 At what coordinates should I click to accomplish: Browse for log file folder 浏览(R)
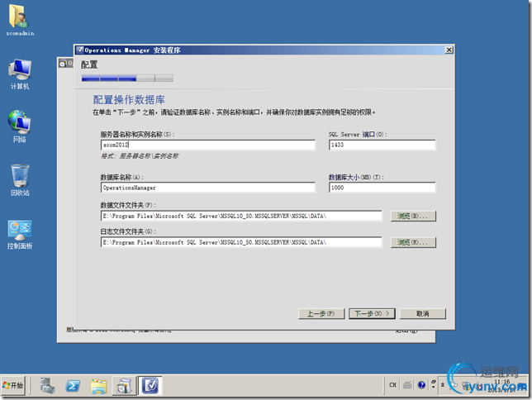click(x=413, y=242)
